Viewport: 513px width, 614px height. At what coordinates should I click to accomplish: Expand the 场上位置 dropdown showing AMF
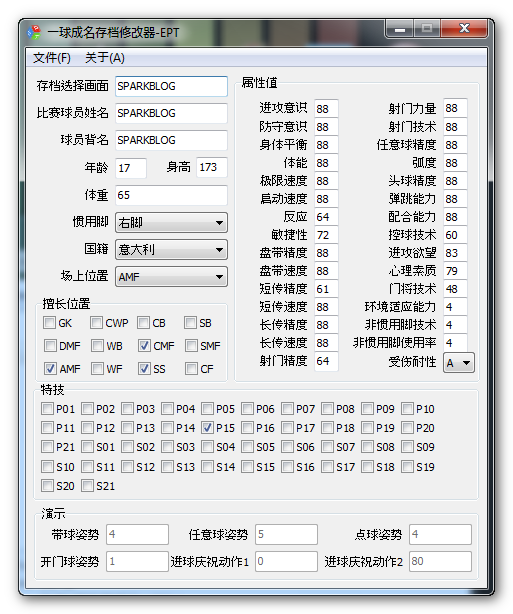point(171,277)
